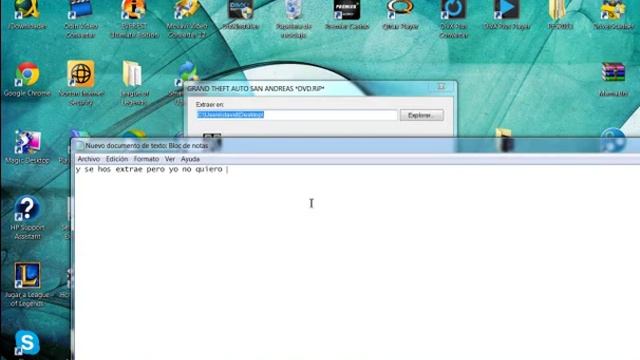Select the DivX Plus Converter icon

coord(453,19)
